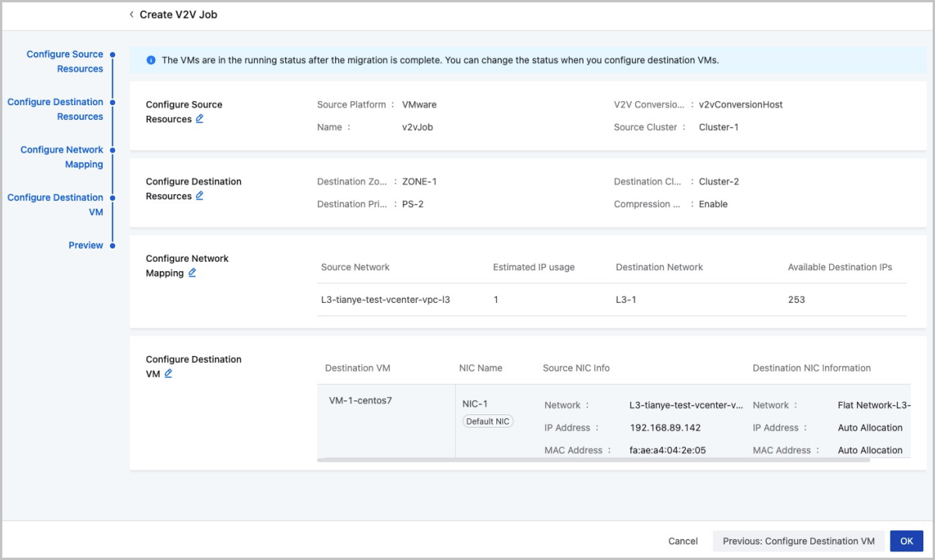
Task: Click the Destination NIC Information column header
Action: (x=811, y=368)
